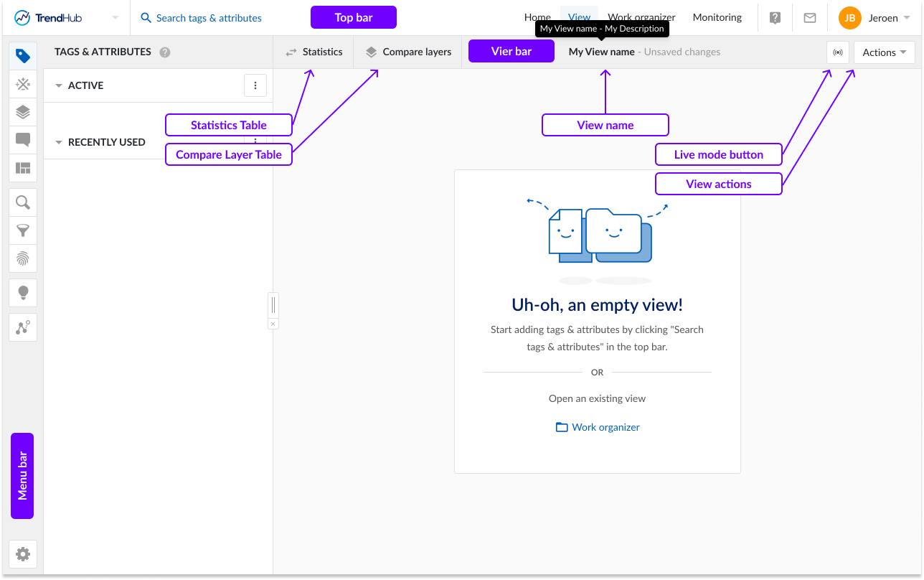
Task: Click the Search tags & attributes field
Action: (209, 18)
